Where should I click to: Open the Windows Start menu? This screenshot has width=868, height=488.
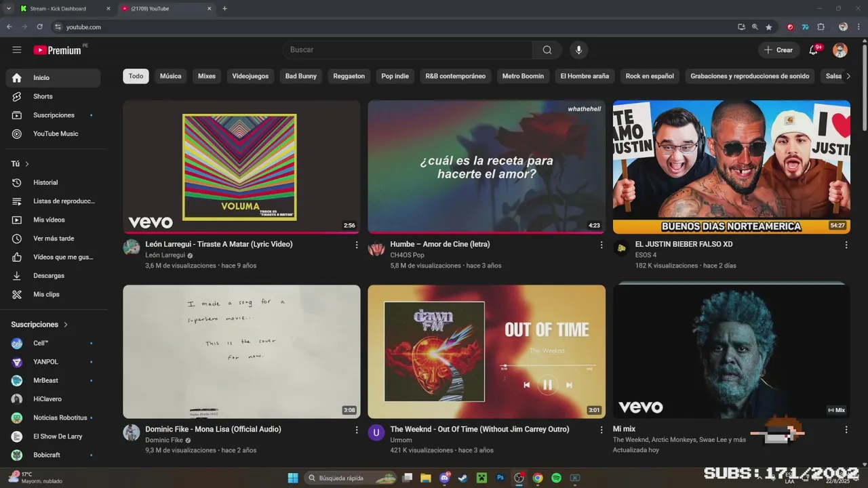pyautogui.click(x=292, y=478)
